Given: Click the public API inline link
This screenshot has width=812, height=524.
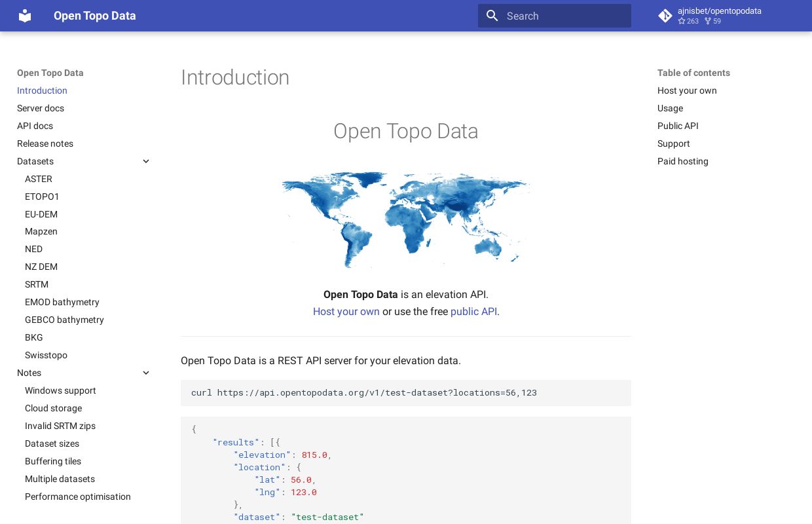Looking at the screenshot, I should pos(473,312).
